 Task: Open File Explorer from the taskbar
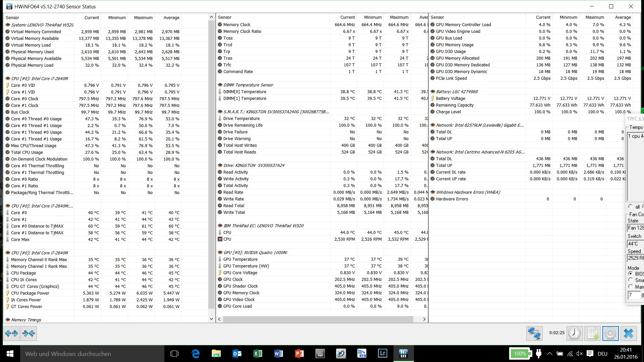pyautogui.click(x=216, y=354)
